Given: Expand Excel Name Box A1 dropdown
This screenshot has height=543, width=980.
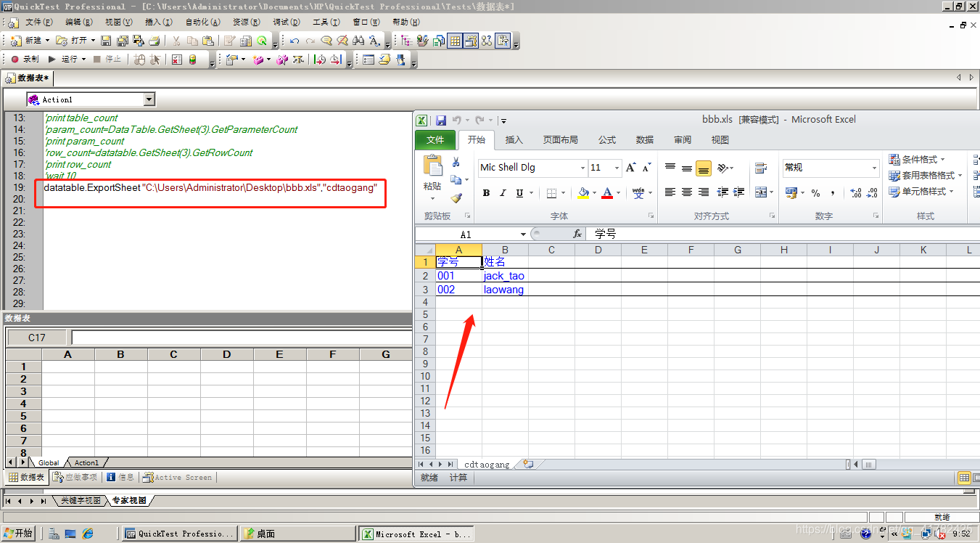Looking at the screenshot, I should [523, 234].
